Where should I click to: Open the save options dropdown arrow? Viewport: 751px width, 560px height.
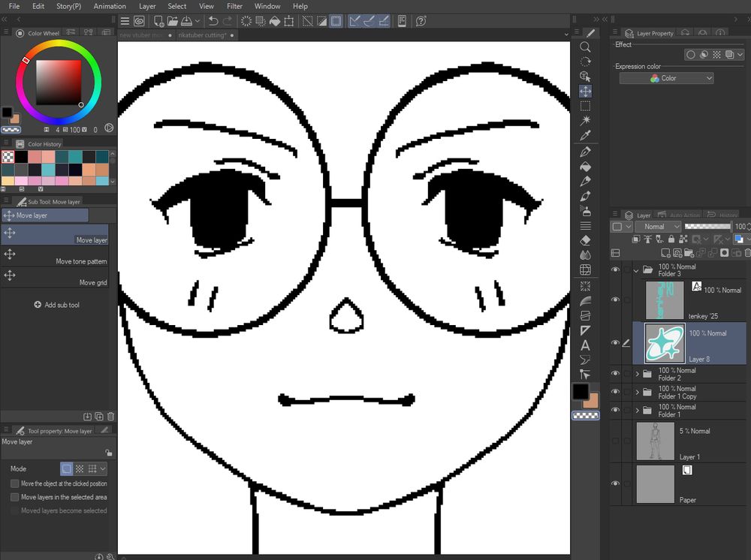point(198,21)
